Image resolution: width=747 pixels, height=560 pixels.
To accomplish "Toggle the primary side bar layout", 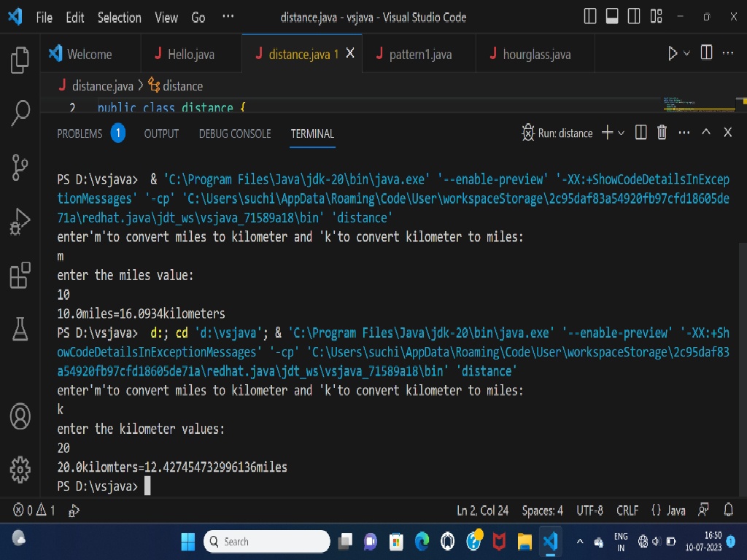I will (x=589, y=16).
